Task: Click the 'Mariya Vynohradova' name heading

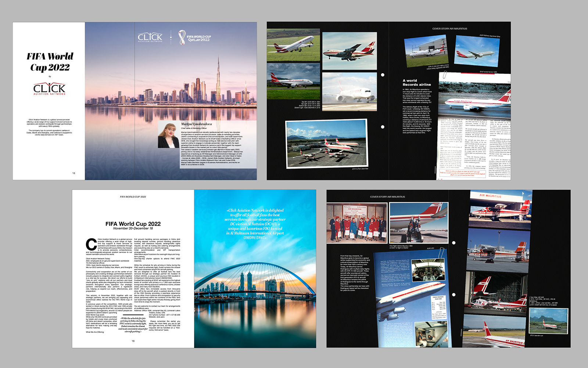Action: coord(196,124)
